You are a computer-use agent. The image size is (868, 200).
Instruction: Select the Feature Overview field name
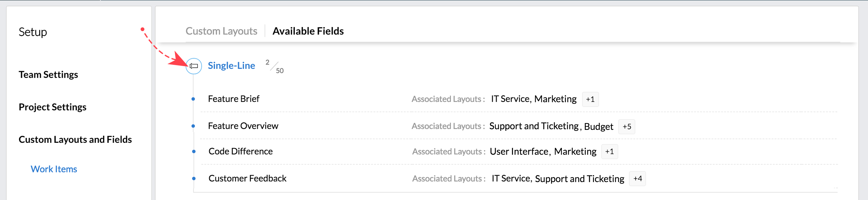(x=243, y=126)
